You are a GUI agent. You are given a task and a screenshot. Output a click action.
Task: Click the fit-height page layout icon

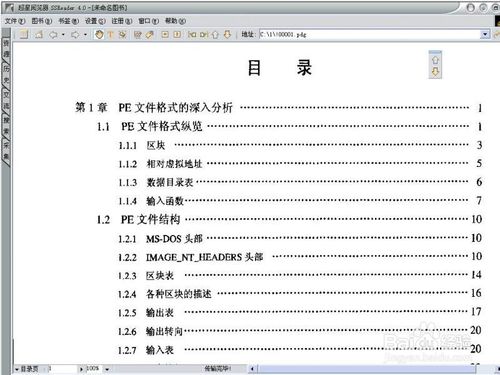point(177,34)
